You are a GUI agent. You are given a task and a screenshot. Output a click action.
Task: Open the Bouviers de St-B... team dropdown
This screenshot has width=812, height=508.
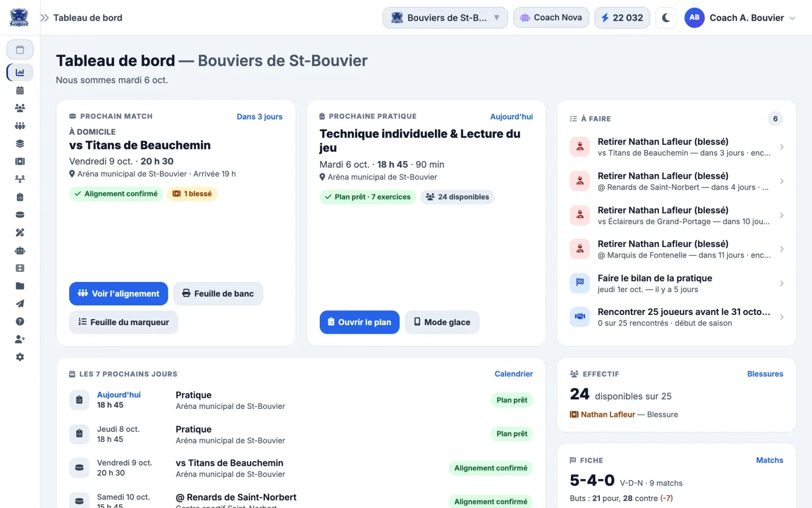[x=445, y=18]
